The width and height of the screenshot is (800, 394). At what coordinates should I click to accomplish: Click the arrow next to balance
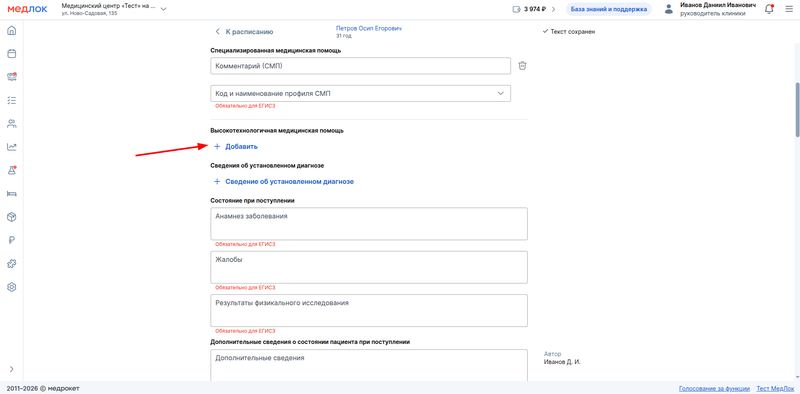point(554,9)
